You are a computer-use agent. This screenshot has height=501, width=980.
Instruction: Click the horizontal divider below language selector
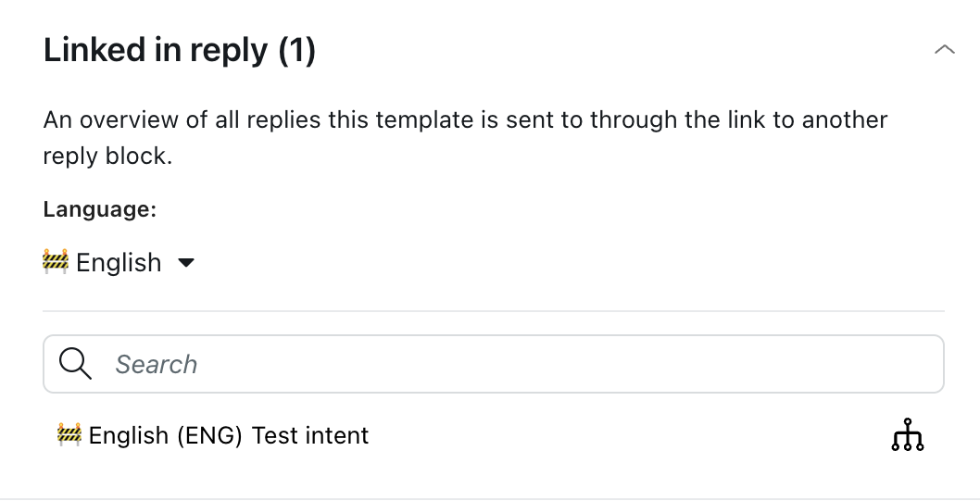(x=493, y=310)
